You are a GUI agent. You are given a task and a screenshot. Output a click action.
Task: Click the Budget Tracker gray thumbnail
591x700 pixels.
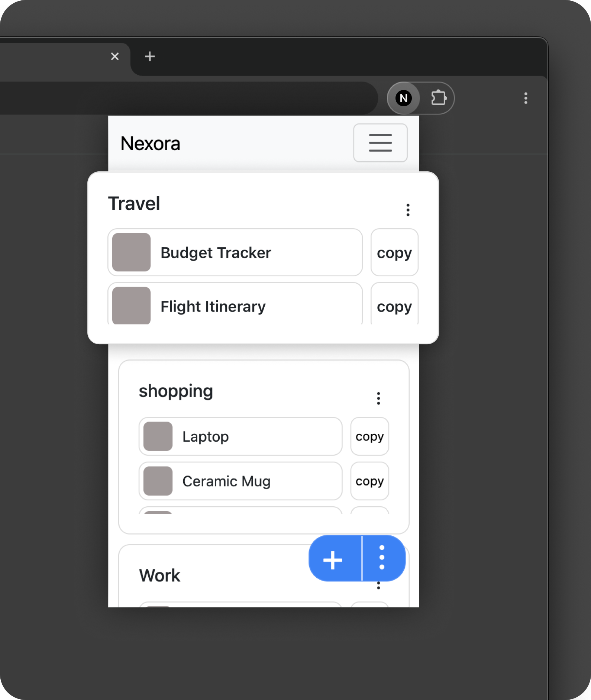tap(131, 252)
